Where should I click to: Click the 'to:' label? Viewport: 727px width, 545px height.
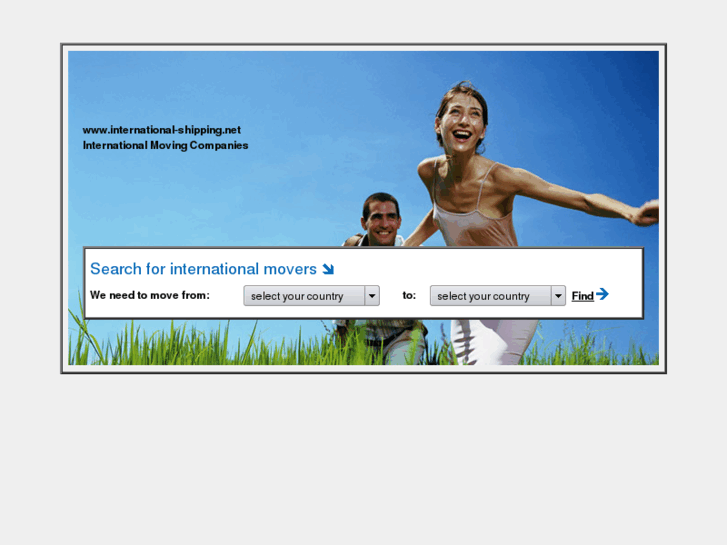(x=409, y=295)
